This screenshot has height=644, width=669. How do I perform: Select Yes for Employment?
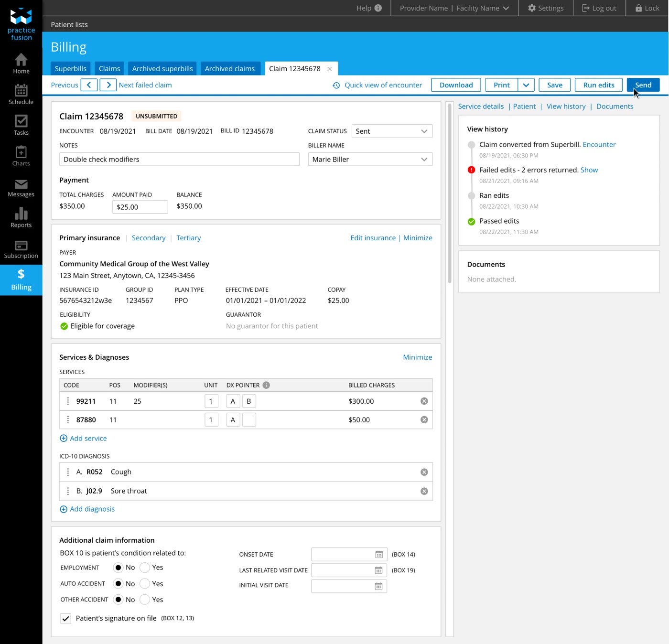[145, 568]
